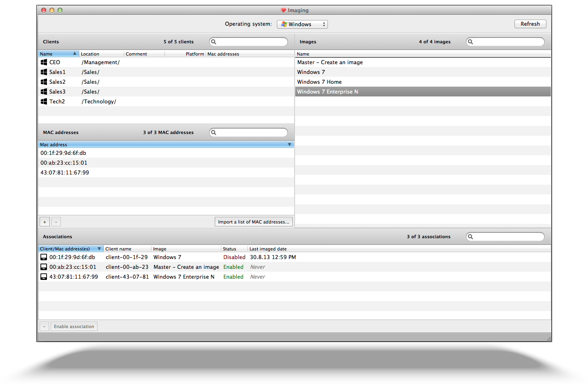Focus the Associations search field
The height and width of the screenshot is (389, 588).
click(x=505, y=237)
